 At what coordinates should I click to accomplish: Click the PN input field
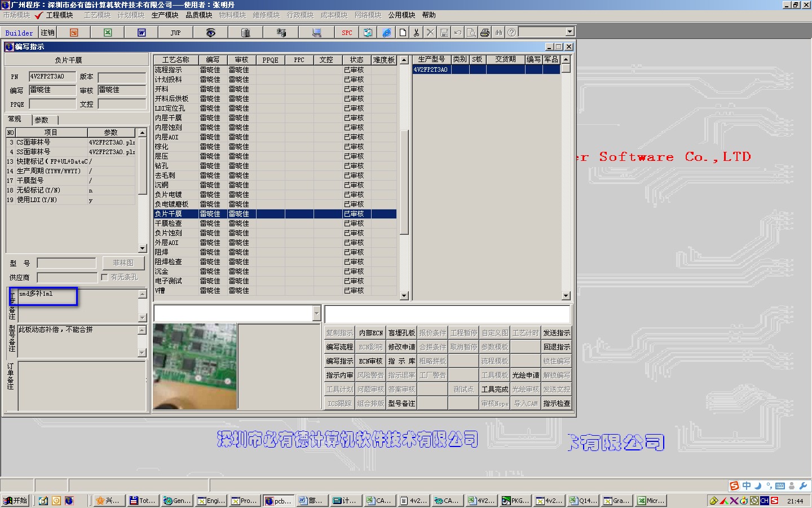[52, 77]
